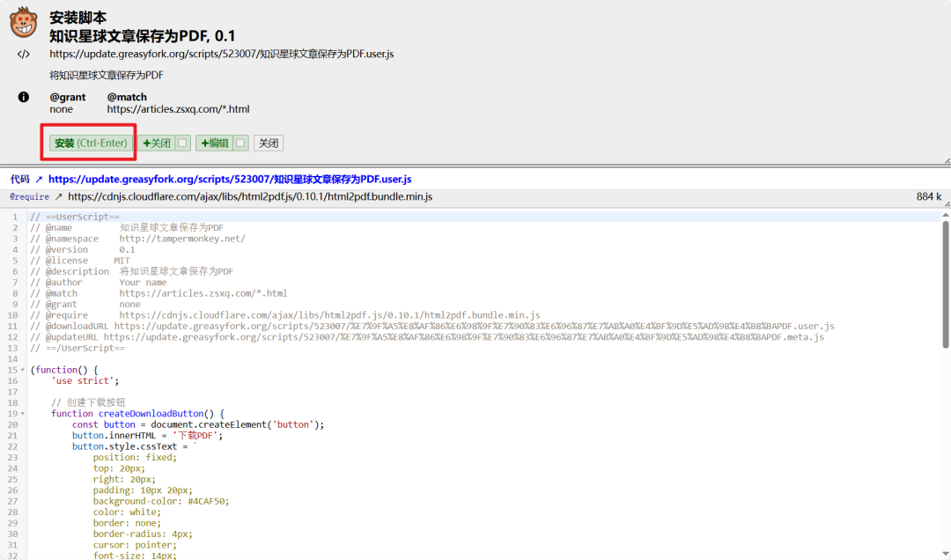Click the +编辑 button
The image size is (951, 560).
215,144
